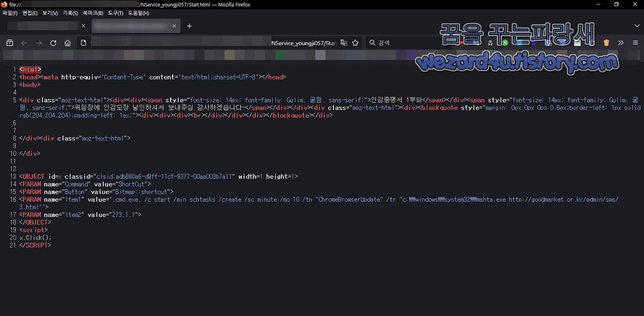Click x.Click(); on line 20
The width and height of the screenshot is (644, 316).
pos(35,238)
